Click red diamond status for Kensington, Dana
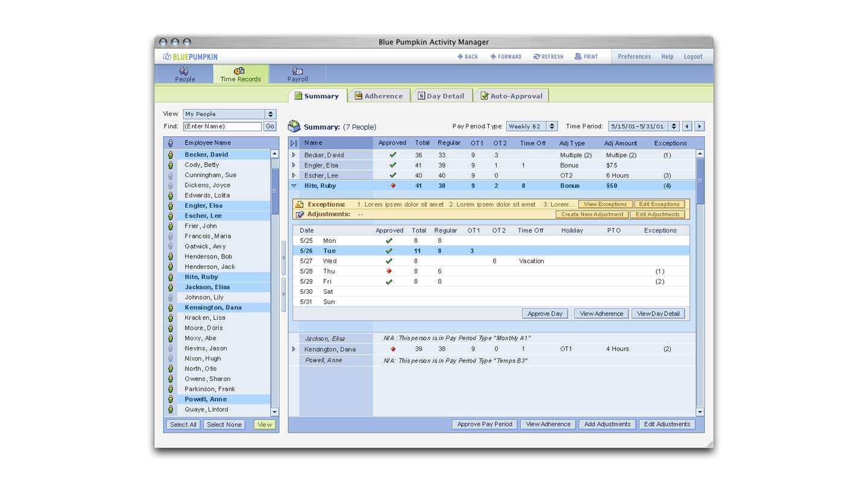The image size is (868, 488). coord(393,349)
